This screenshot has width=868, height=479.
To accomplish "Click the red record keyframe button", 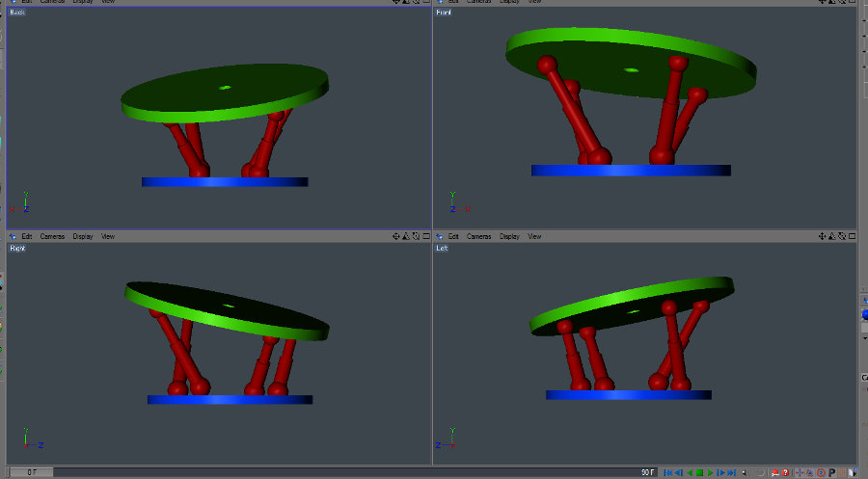I will coord(774,472).
